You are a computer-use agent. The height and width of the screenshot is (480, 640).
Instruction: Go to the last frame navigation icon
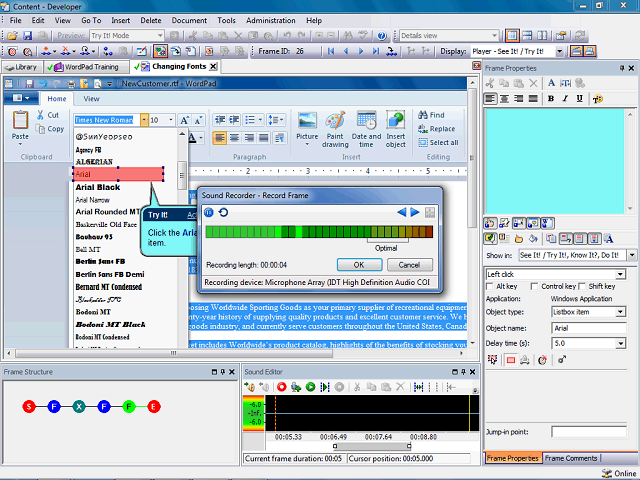[376, 51]
